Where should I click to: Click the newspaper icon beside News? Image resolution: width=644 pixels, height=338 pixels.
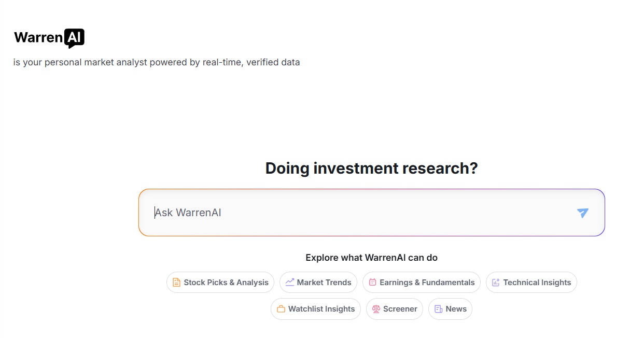point(438,309)
